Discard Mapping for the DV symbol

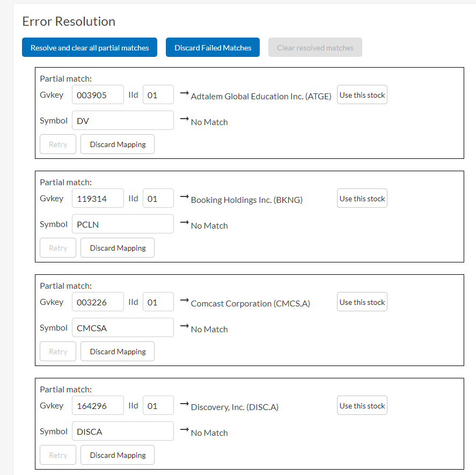pos(118,144)
